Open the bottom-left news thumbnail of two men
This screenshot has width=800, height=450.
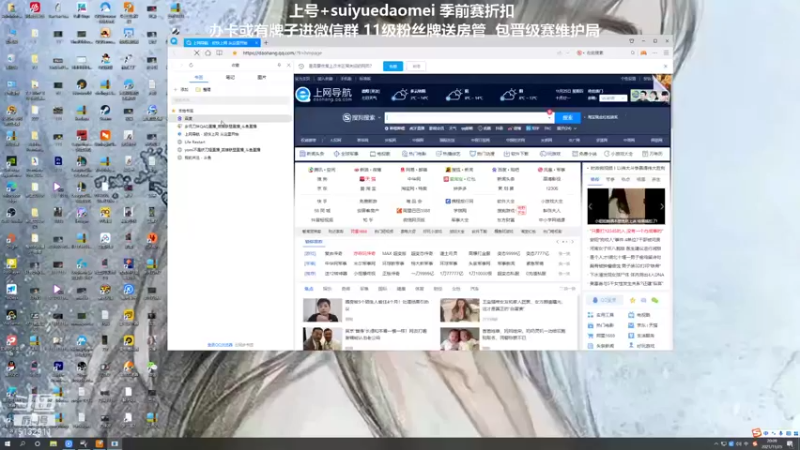coord(322,339)
